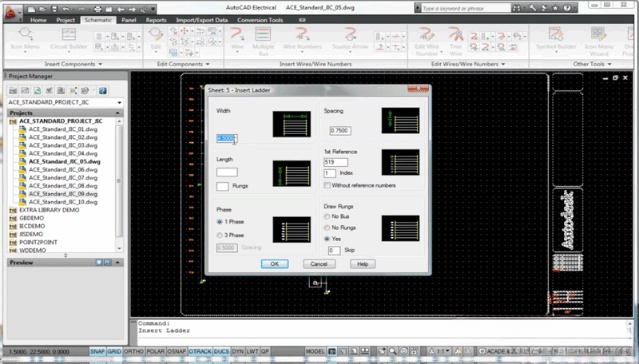Switch to the Panel ribbon tab
The height and width of the screenshot is (364, 639).
click(129, 20)
